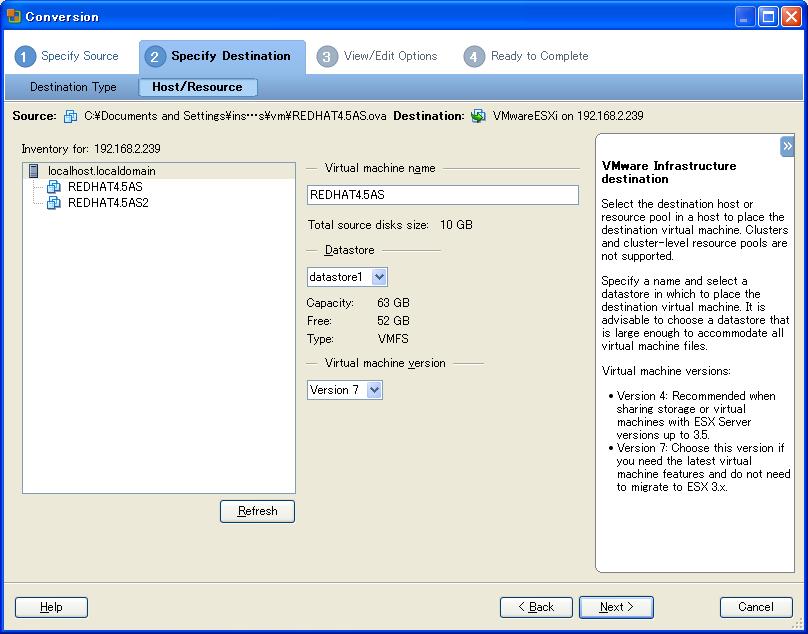The width and height of the screenshot is (808, 634).
Task: Click the source path C:¥Documents and Settings text
Action: tap(235, 116)
